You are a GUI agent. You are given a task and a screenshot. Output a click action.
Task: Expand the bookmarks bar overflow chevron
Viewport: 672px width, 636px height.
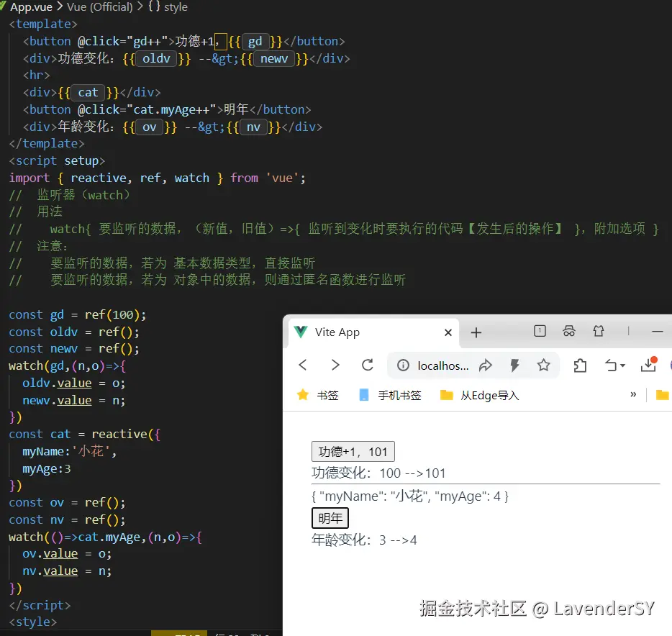pyautogui.click(x=633, y=394)
